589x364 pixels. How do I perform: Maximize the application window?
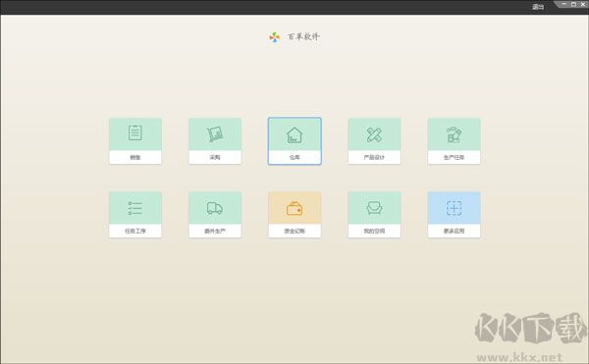point(573,4)
